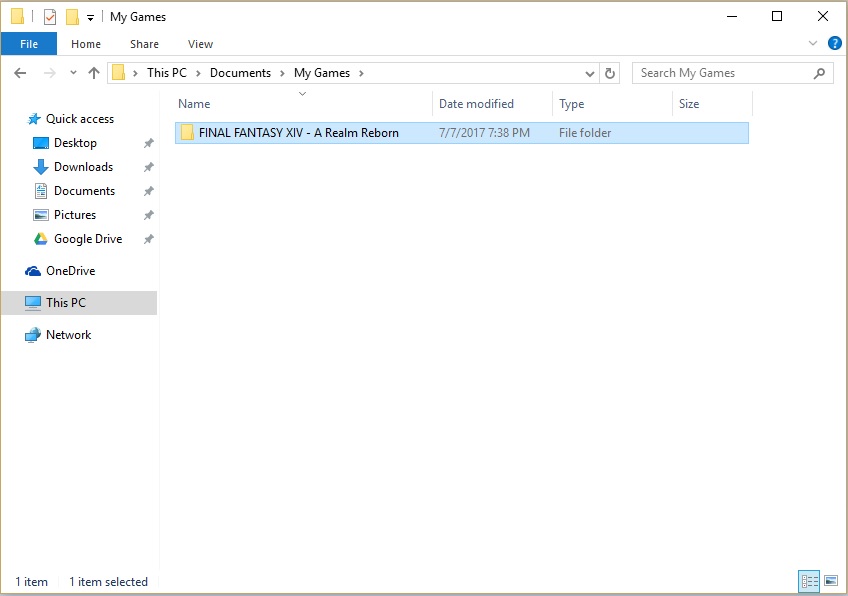This screenshot has width=848, height=596.
Task: Click the pin icon beside Documents
Action: click(x=148, y=191)
